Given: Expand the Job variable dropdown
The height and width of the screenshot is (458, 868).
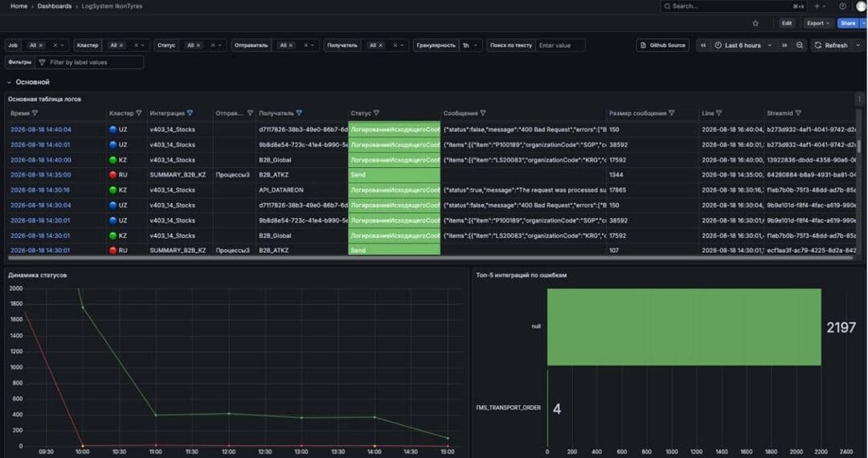Looking at the screenshot, I should 62,45.
